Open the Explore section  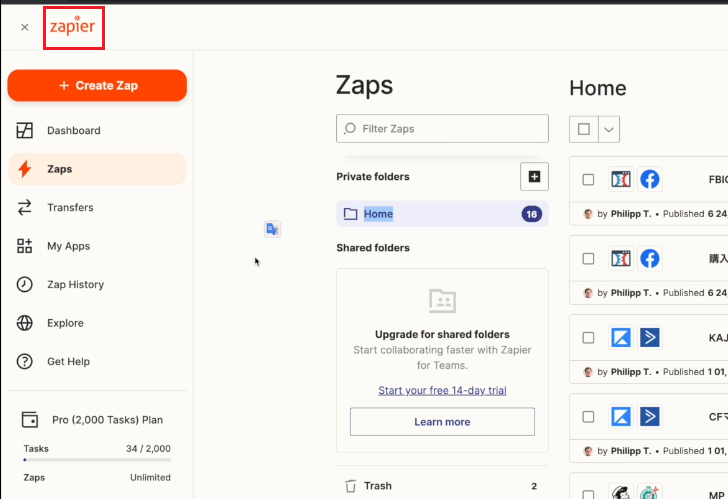(97, 323)
